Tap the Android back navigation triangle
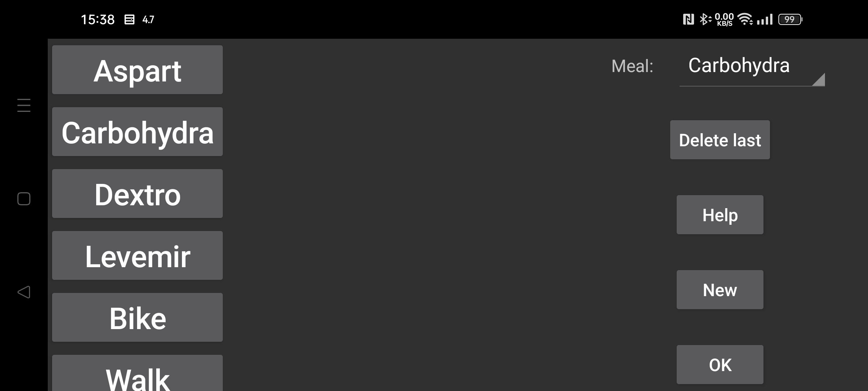The height and width of the screenshot is (391, 868). [x=24, y=292]
